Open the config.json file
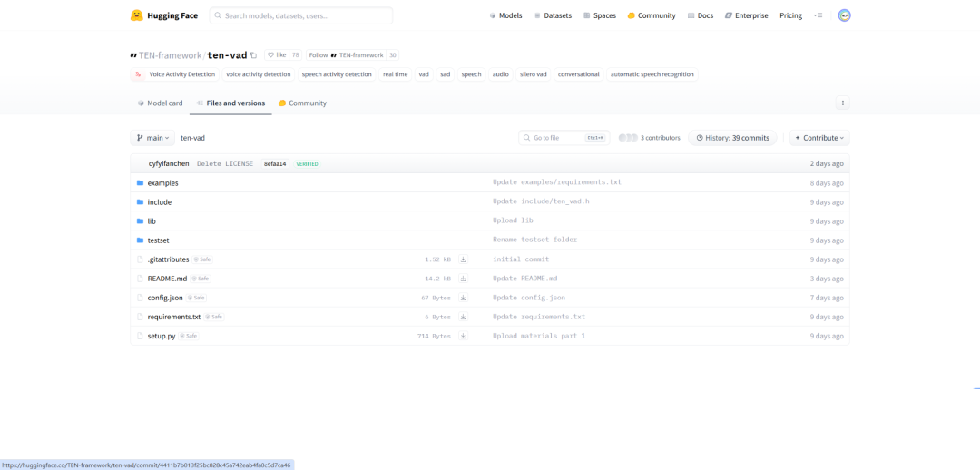This screenshot has width=980, height=470. point(166,298)
